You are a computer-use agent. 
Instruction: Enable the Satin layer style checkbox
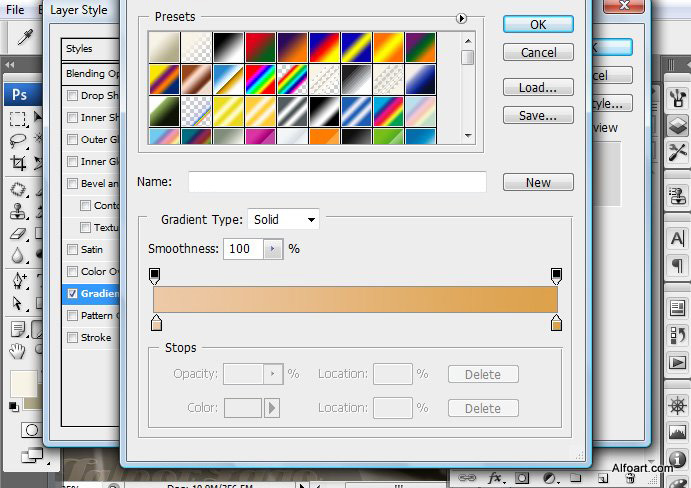(x=72, y=250)
